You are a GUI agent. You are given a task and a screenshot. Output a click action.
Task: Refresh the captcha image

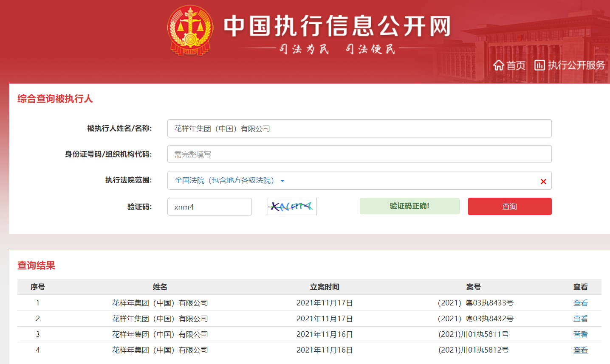pos(292,207)
